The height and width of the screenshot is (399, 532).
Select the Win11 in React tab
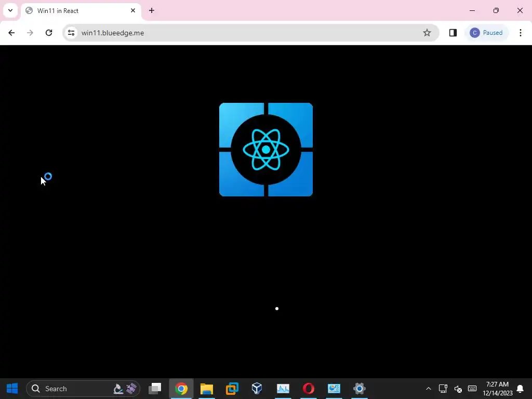(81, 11)
